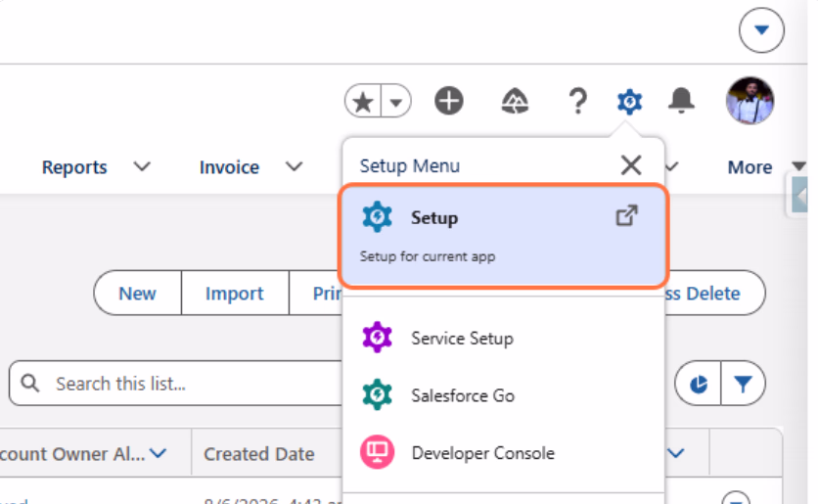Open the Notifications bell

681,101
